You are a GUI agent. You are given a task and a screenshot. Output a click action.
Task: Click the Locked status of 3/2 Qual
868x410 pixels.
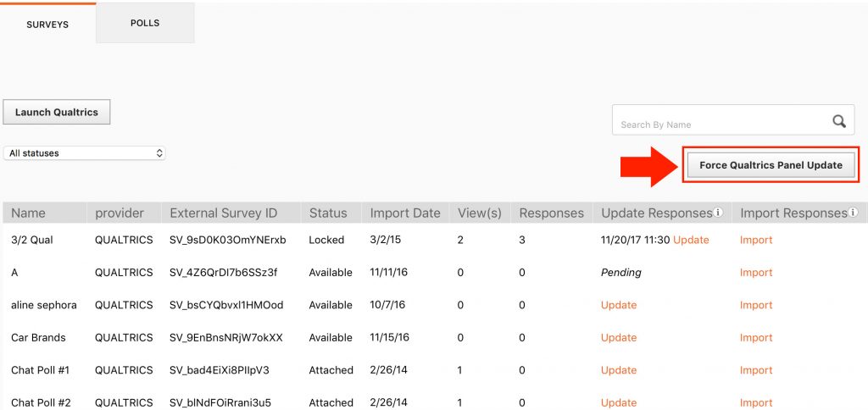tap(326, 240)
